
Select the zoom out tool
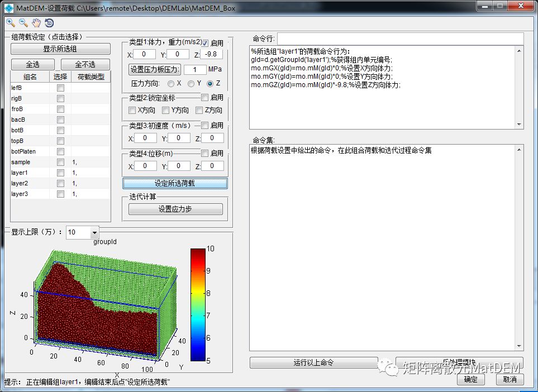(x=23, y=23)
